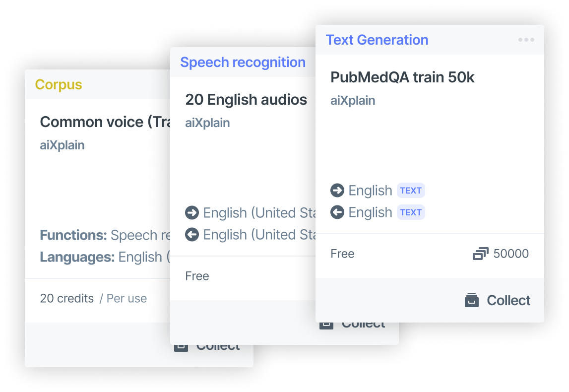Viewport: 569px width, 392px height.
Task: Click the stacked-rows icon next to 50000
Action: pos(480,254)
